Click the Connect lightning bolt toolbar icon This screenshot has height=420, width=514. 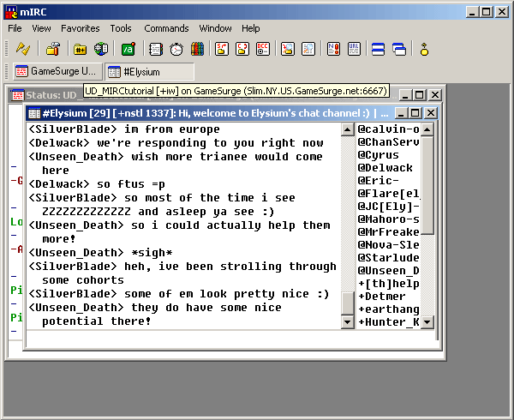point(23,49)
